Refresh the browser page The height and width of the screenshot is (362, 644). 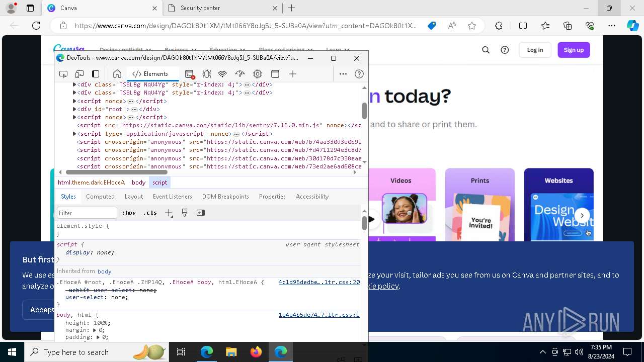[36, 26]
